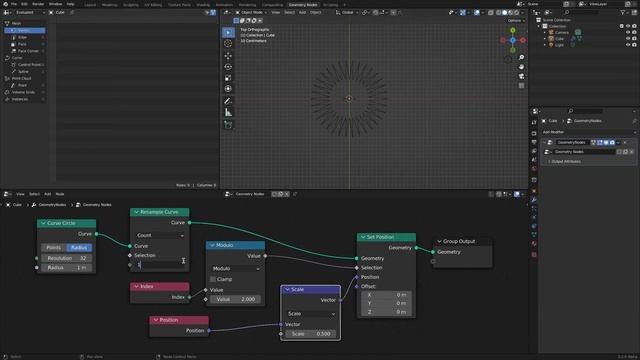Click the viewport pan hand icon
Image resolution: width=640 pixels, height=360 pixels.
coord(521,67)
